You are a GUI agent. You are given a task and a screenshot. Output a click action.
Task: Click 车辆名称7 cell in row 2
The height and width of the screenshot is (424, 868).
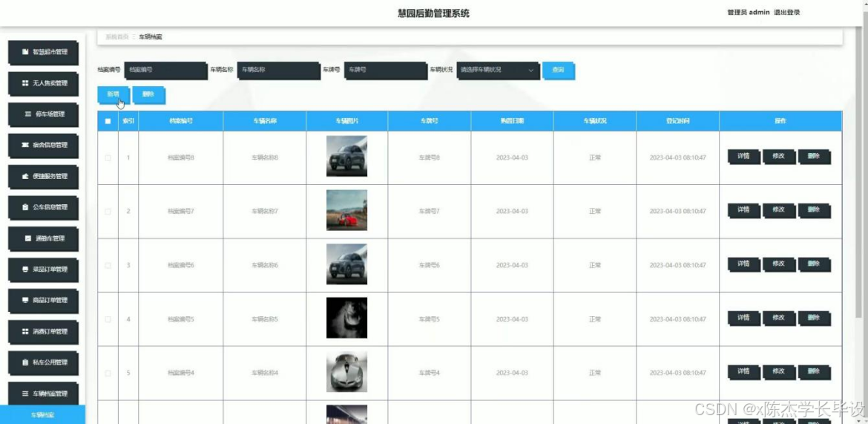265,212
